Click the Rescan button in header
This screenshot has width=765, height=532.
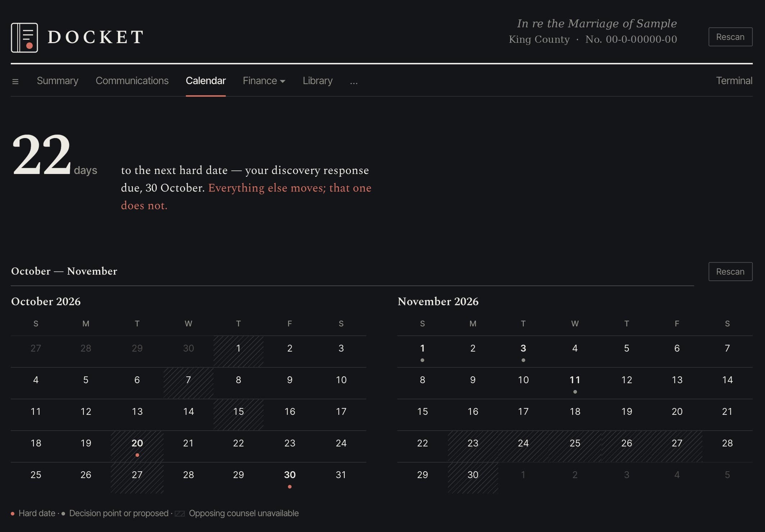[730, 37]
